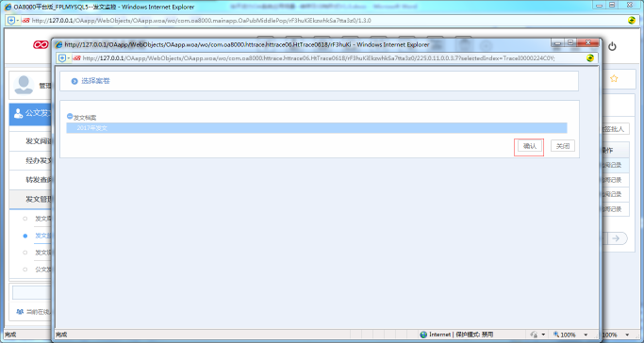Click the 选择案卷 heading arrow icon

coord(74,81)
